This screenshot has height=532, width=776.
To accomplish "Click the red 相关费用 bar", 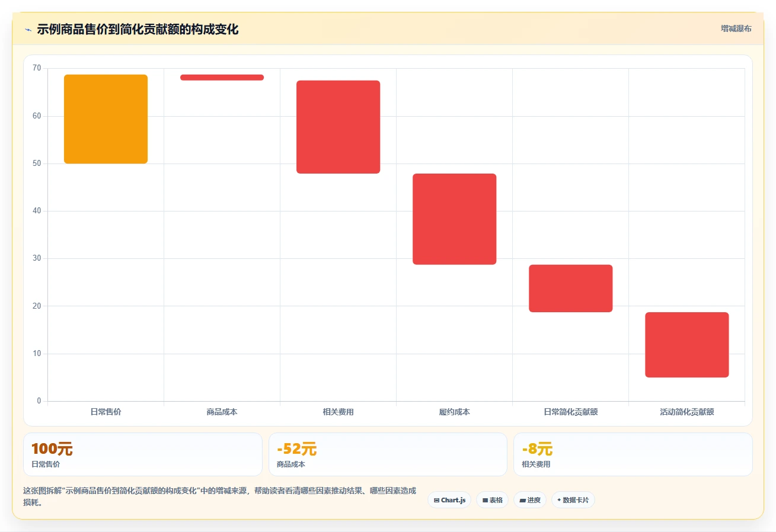I will [x=338, y=127].
